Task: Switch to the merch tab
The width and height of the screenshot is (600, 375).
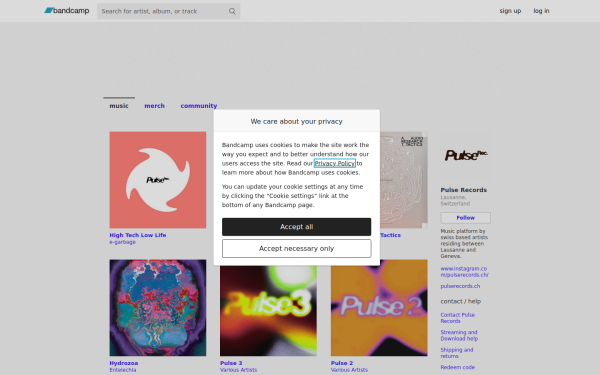Action: 155,106
